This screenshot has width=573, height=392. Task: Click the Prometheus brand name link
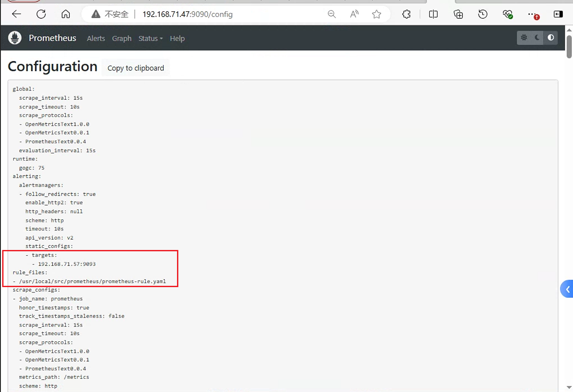[52, 38]
